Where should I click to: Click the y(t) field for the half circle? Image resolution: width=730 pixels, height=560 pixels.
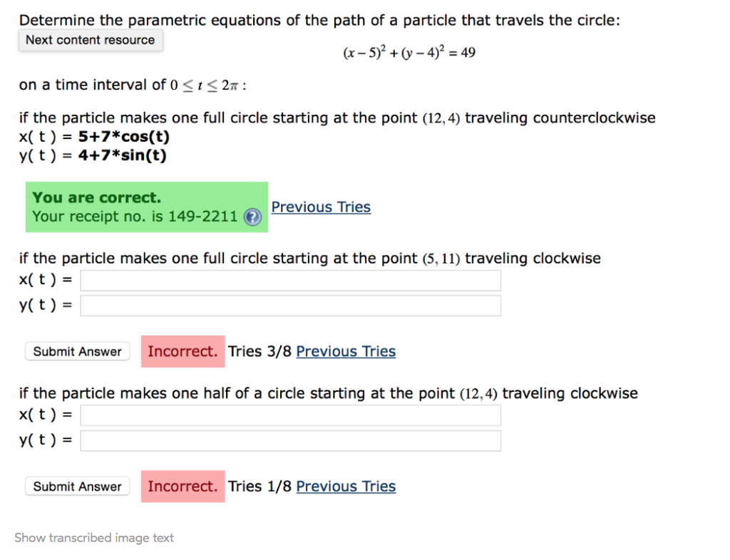tap(290, 440)
